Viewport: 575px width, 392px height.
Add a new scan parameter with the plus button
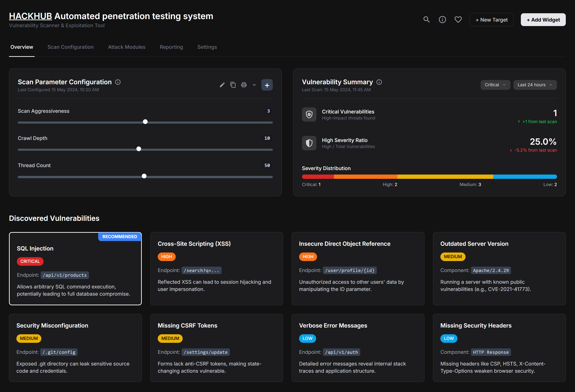(267, 85)
